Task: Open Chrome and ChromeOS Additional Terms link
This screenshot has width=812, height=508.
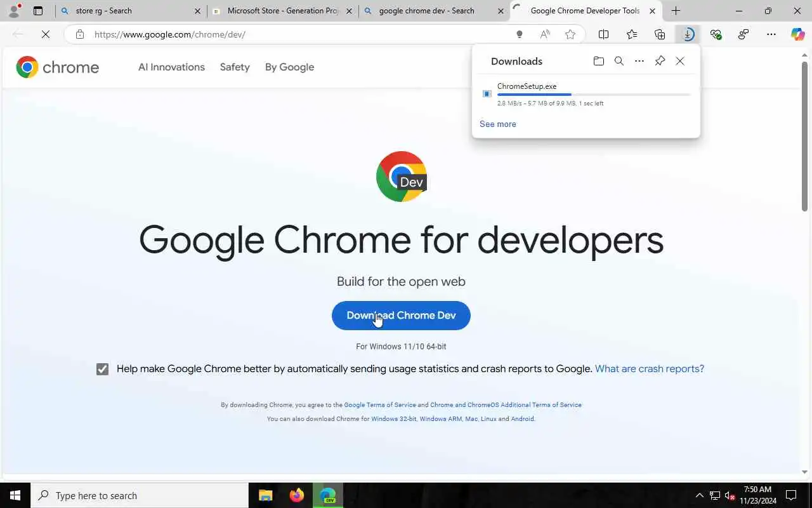Action: click(506, 405)
